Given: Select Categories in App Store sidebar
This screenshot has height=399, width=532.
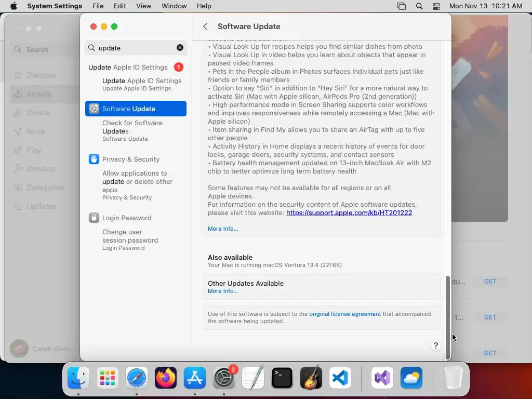Looking at the screenshot, I should 46,187.
